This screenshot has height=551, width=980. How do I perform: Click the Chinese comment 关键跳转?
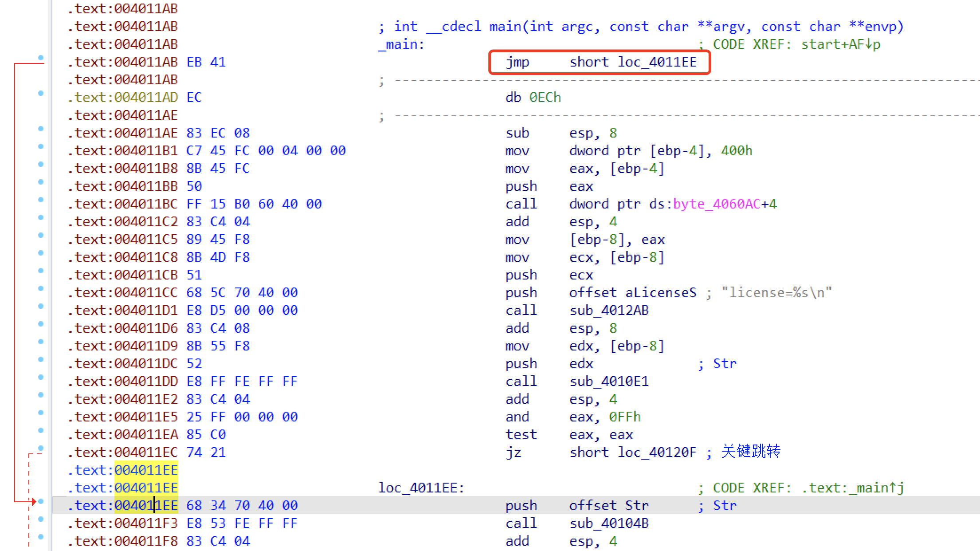point(750,452)
